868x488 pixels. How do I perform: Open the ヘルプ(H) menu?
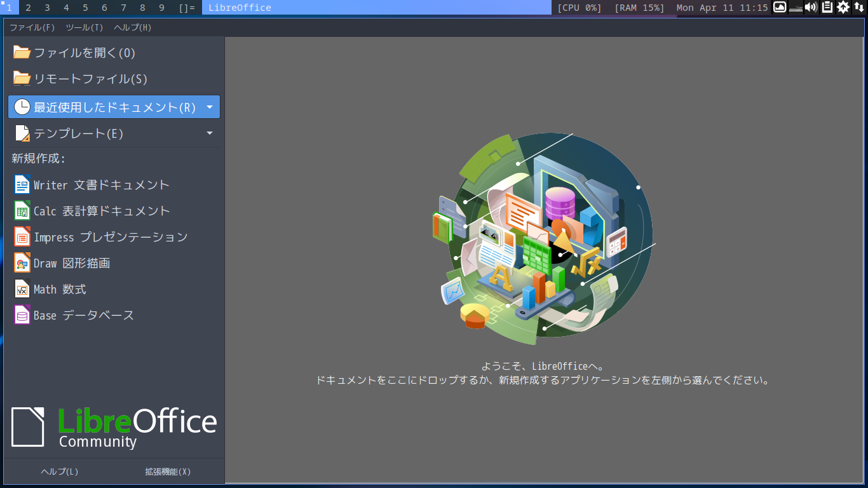click(x=133, y=27)
